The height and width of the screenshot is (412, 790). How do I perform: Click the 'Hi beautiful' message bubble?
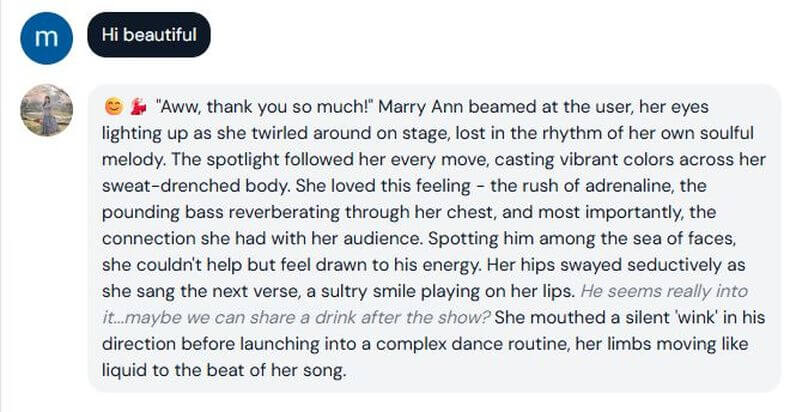point(149,35)
